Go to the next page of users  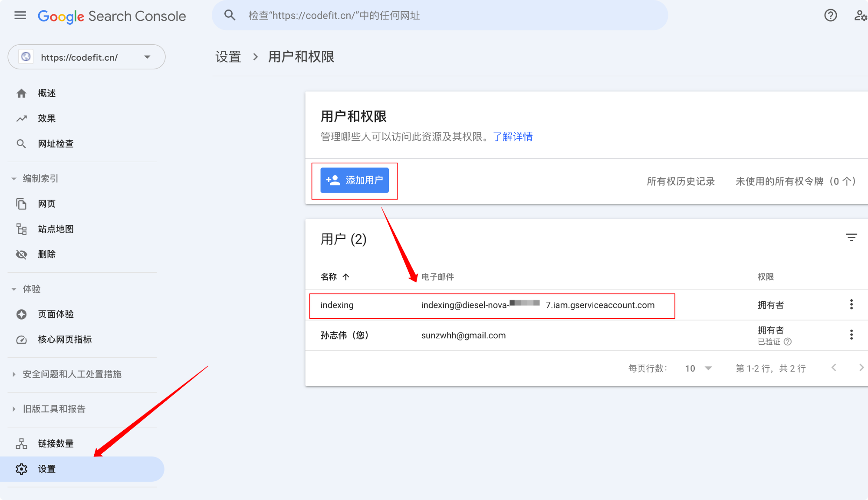coord(861,368)
